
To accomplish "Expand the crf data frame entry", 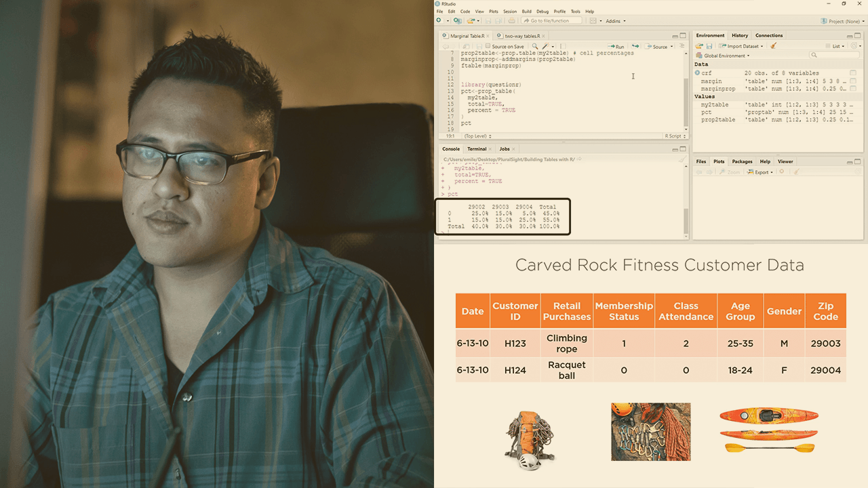I will coord(696,73).
